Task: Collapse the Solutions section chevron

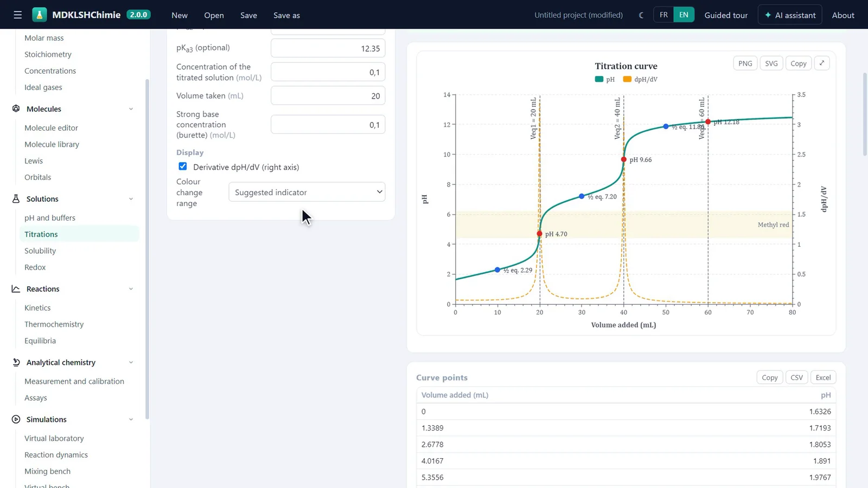Action: pyautogui.click(x=131, y=199)
